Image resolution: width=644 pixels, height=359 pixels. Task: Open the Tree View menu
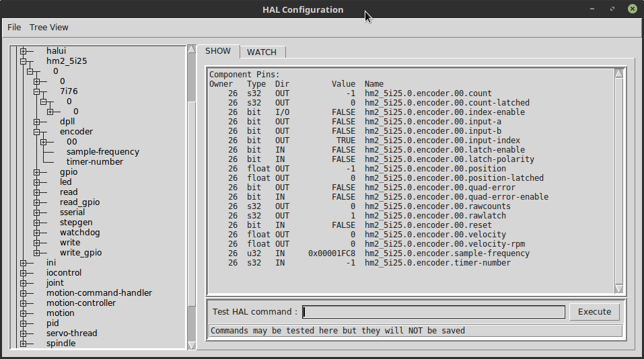(x=49, y=28)
